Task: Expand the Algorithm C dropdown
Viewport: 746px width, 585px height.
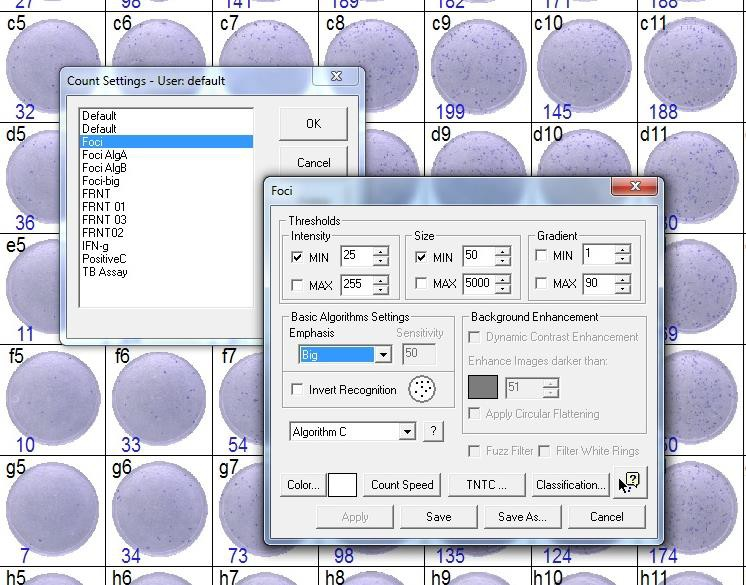Action: tap(406, 432)
